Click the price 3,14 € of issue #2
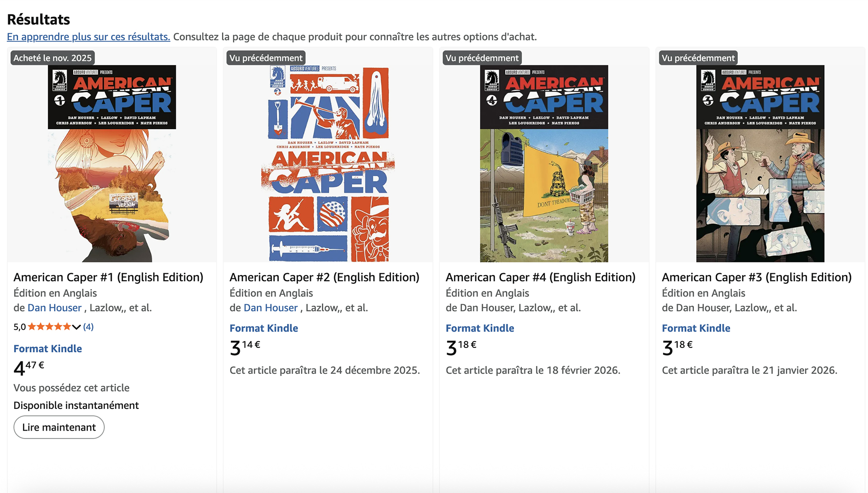 (x=244, y=347)
